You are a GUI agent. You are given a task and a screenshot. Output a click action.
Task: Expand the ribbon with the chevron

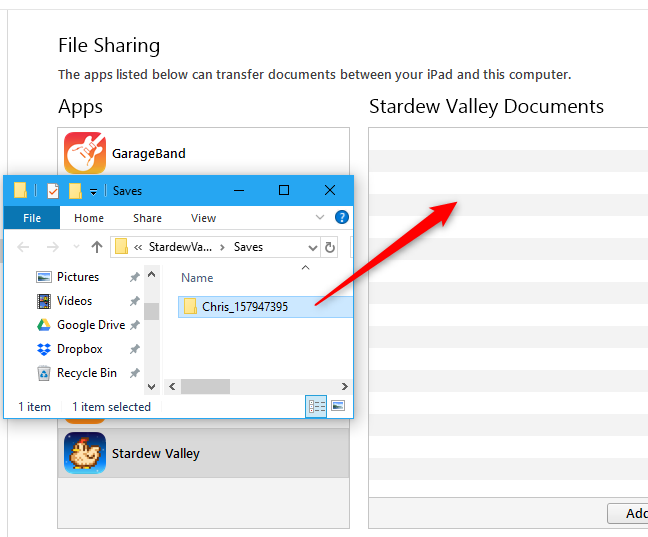[319, 217]
